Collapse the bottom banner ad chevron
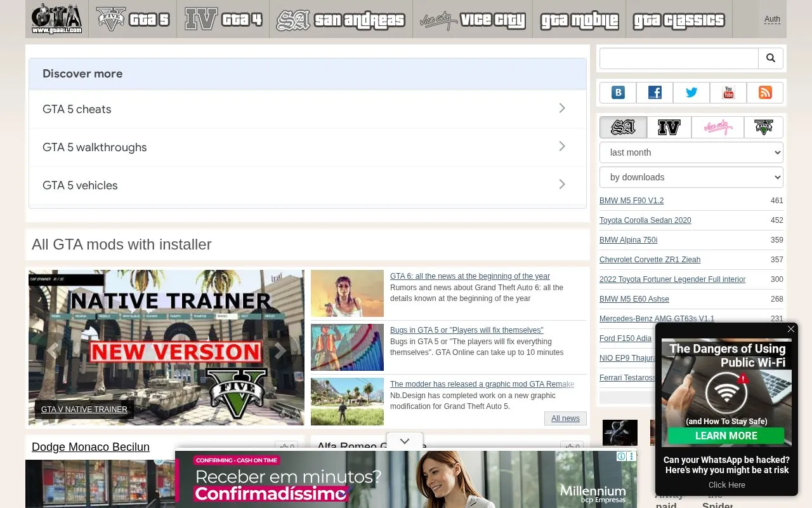 point(405,441)
